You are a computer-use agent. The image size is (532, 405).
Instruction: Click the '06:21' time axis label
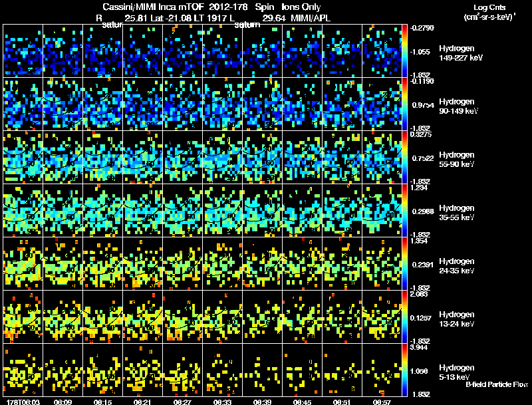coord(142,402)
